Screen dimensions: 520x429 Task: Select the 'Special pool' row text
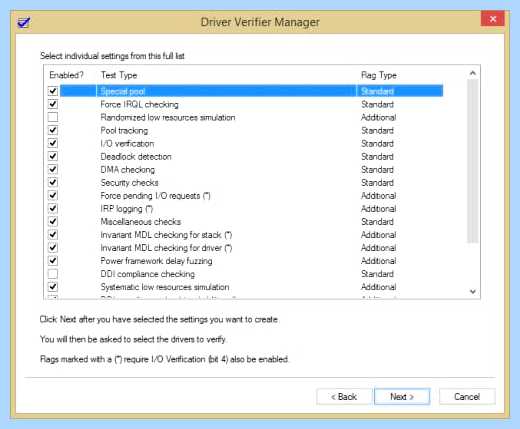[123, 91]
